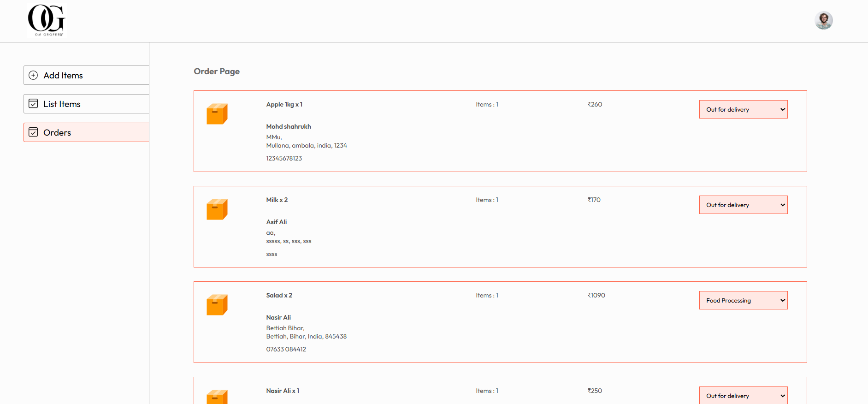Select the phone number 07633 084412

point(286,349)
